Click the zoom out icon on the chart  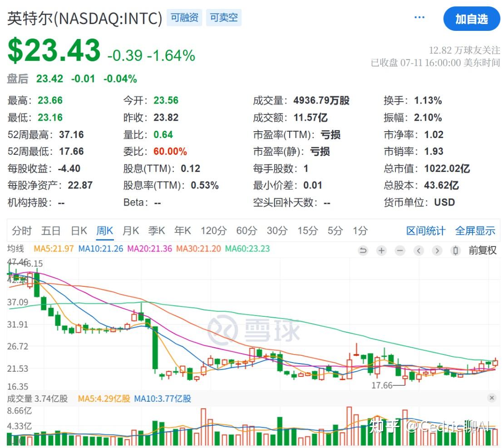point(399,250)
